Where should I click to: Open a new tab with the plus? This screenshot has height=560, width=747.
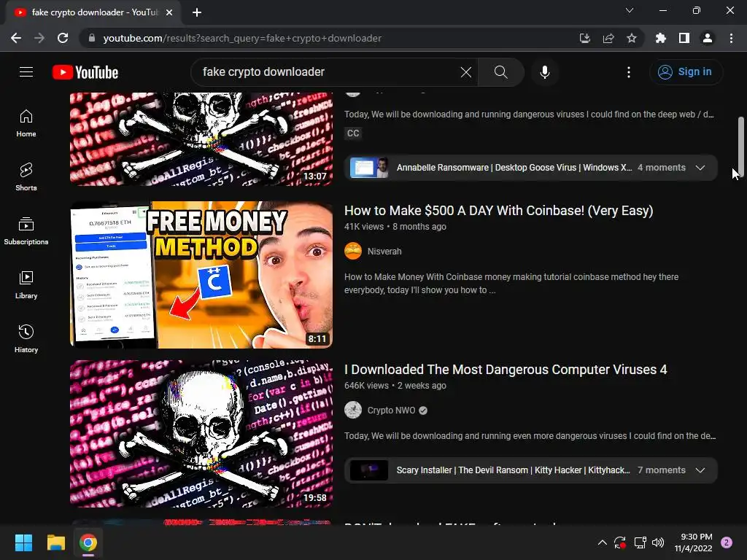pyautogui.click(x=197, y=12)
